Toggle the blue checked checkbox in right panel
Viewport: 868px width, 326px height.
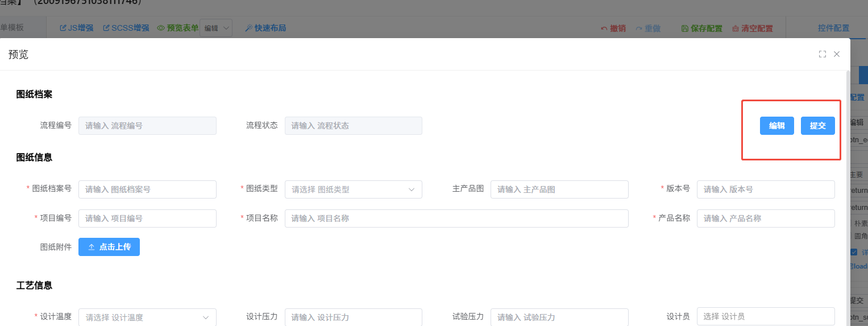[854, 252]
